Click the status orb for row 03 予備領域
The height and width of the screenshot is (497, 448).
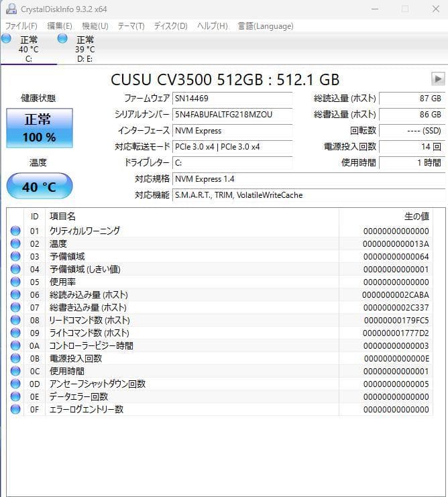pyautogui.click(x=15, y=256)
